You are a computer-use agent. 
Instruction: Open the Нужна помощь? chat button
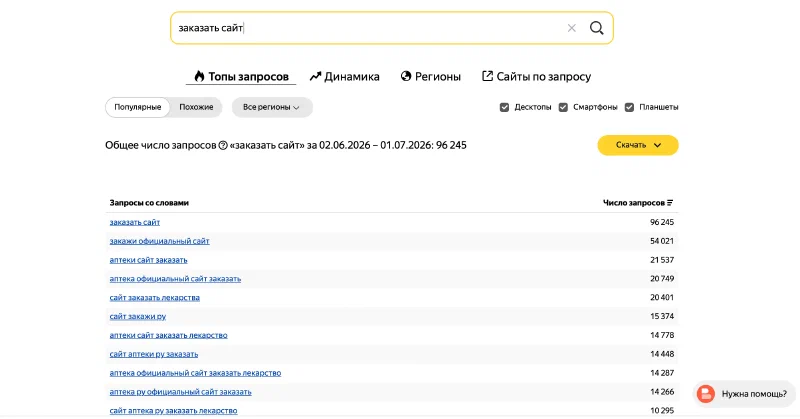pyautogui.click(x=744, y=393)
